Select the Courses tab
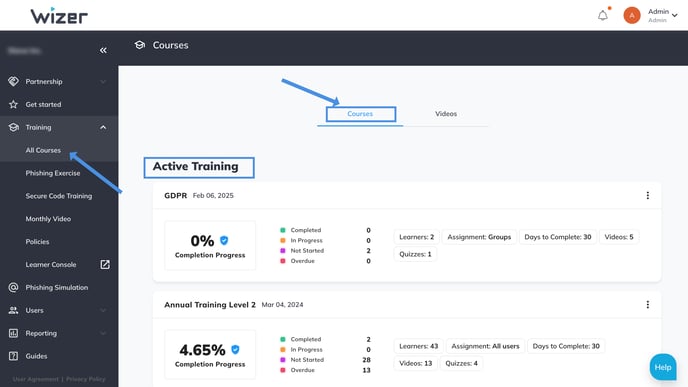Screen dimensions: 688x387 [x=360, y=114]
